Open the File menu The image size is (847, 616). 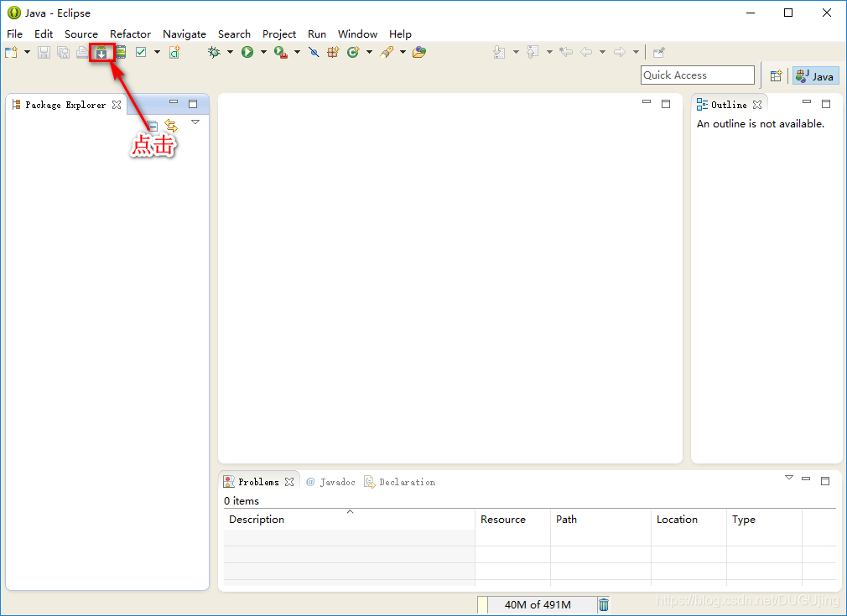(14, 34)
